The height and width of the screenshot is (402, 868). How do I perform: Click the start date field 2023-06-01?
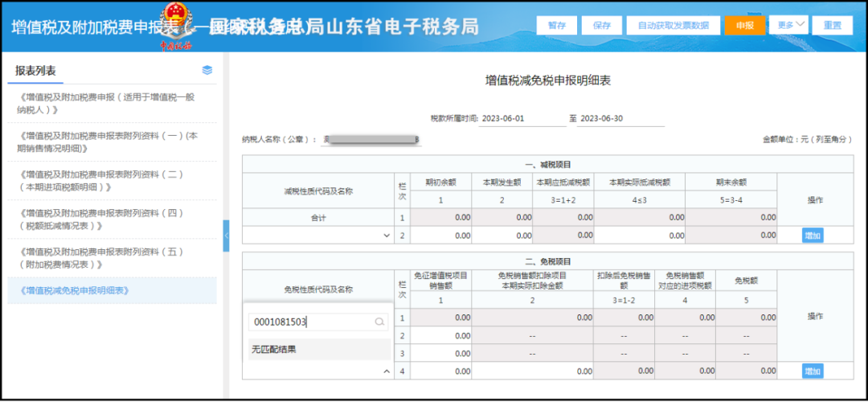pyautogui.click(x=522, y=118)
